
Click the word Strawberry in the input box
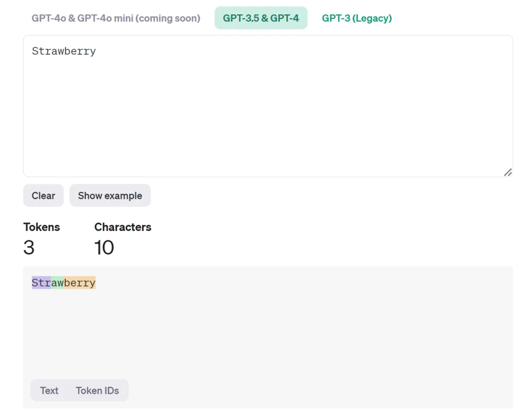click(x=64, y=51)
